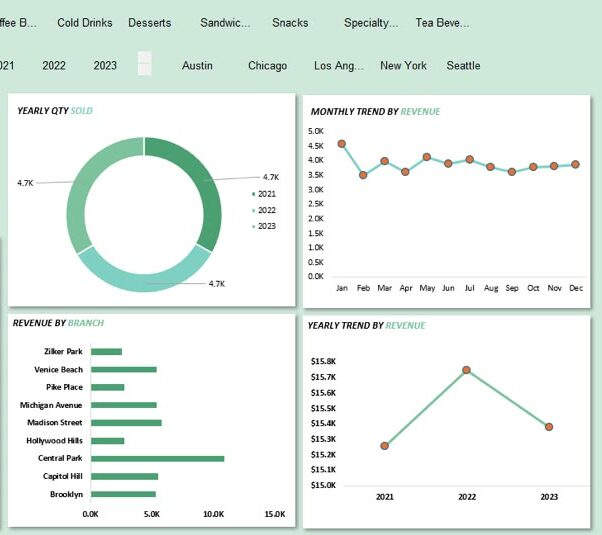Image resolution: width=602 pixels, height=535 pixels.
Task: Toggle the 2023 year filter
Action: pos(105,65)
